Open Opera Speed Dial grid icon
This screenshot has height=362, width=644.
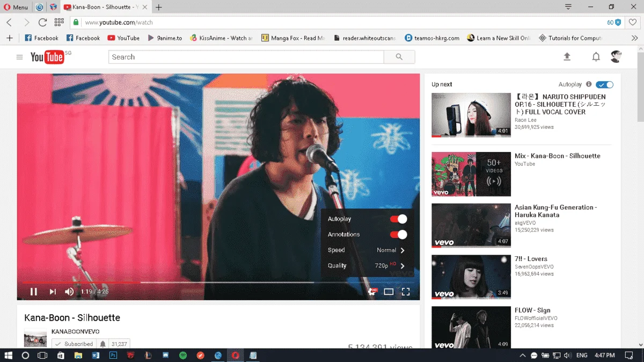click(60, 23)
